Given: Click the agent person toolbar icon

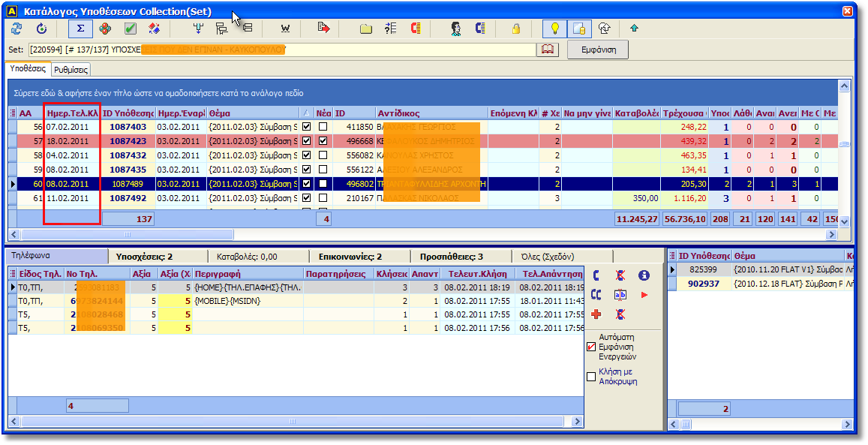Looking at the screenshot, I should (x=455, y=29).
